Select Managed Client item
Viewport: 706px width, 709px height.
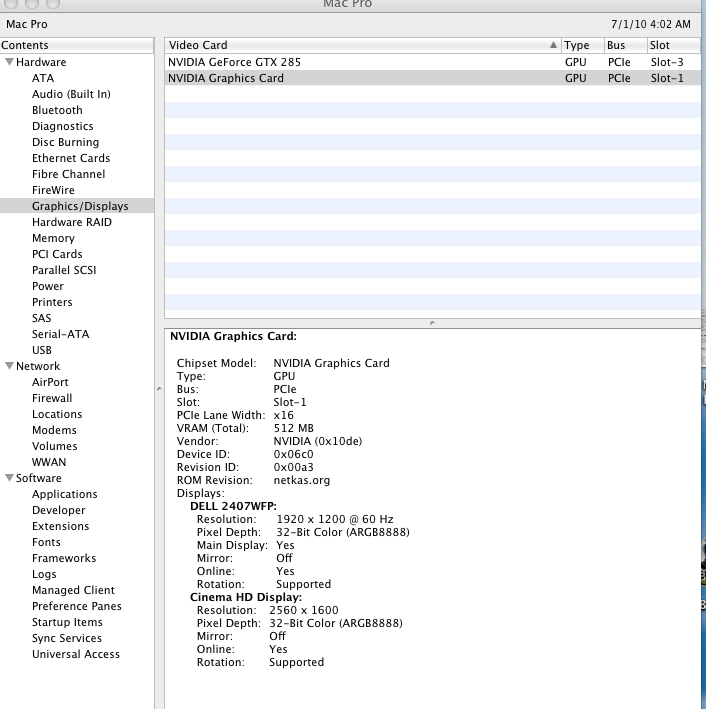click(73, 590)
